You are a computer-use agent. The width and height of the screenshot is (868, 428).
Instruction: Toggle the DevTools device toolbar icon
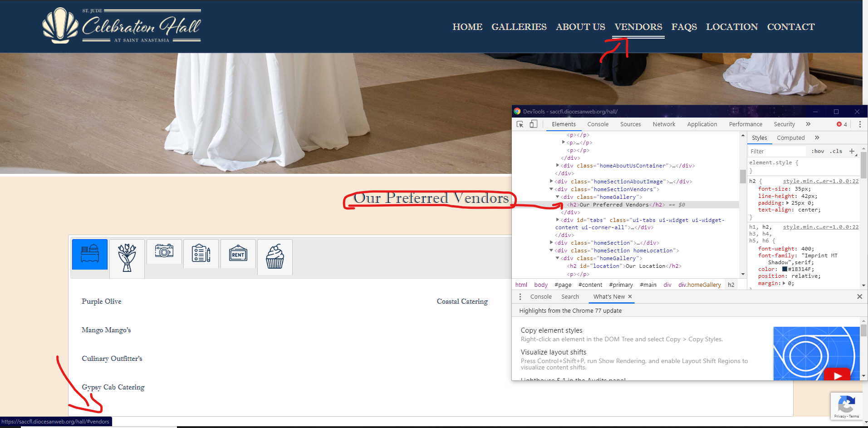point(534,124)
